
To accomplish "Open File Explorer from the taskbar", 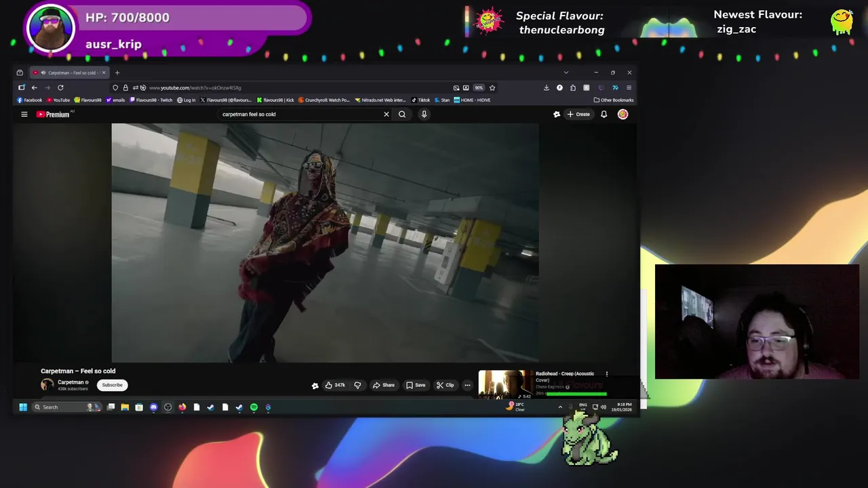I will [125, 407].
